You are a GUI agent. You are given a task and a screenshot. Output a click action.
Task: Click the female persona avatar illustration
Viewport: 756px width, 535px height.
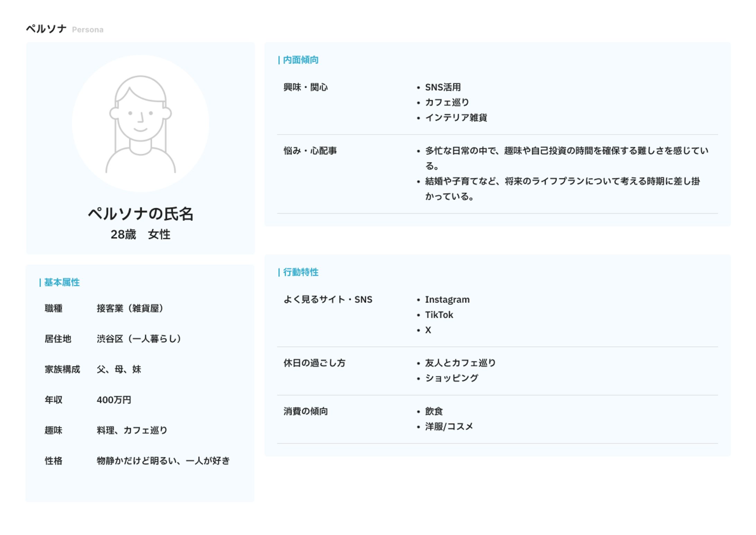[140, 124]
